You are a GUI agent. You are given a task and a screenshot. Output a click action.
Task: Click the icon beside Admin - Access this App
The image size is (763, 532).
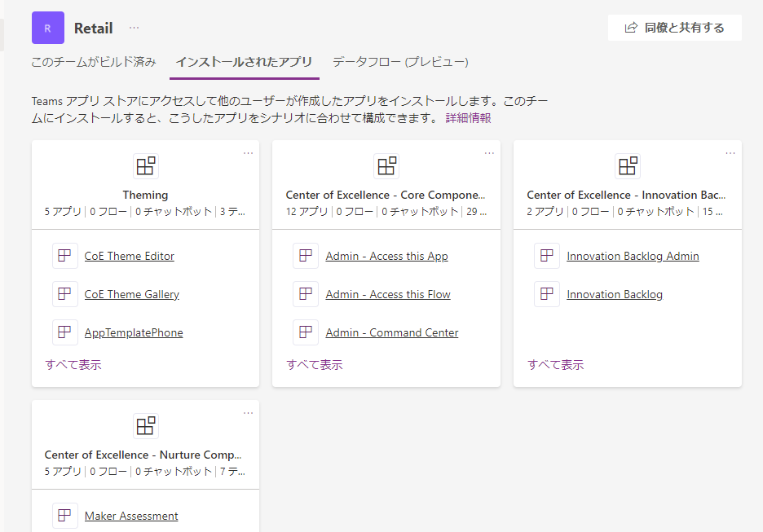[x=306, y=256]
